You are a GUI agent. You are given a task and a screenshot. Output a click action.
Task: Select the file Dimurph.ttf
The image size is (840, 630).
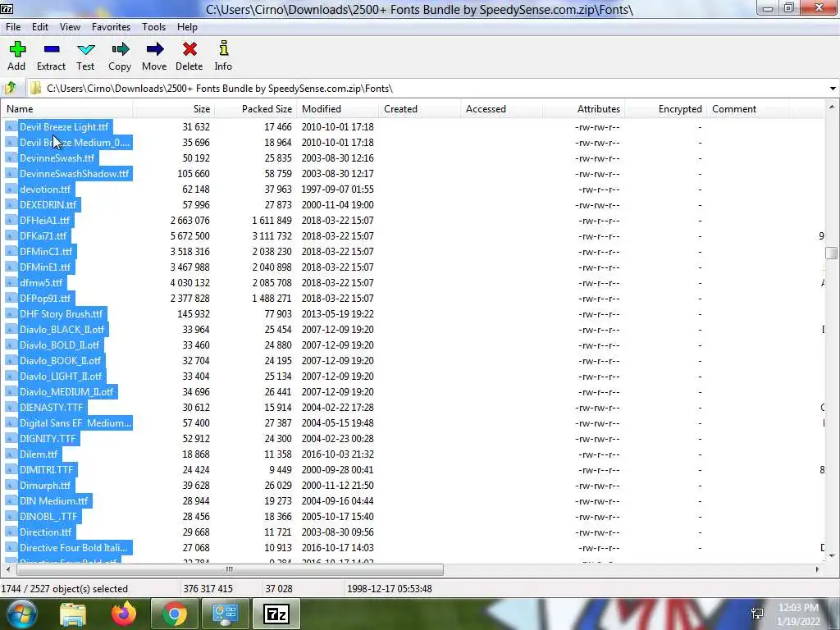tap(45, 486)
